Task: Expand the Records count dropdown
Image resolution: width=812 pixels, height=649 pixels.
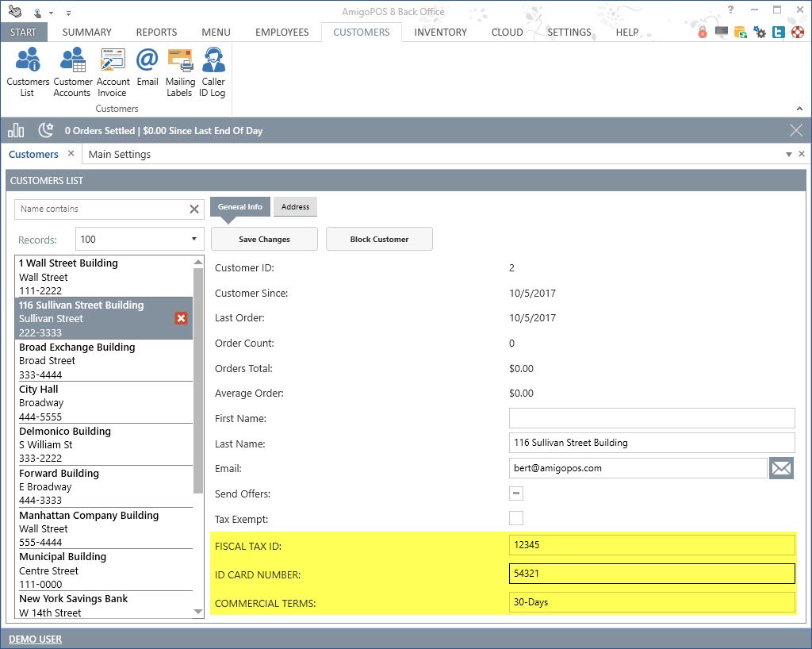Action: 194,240
